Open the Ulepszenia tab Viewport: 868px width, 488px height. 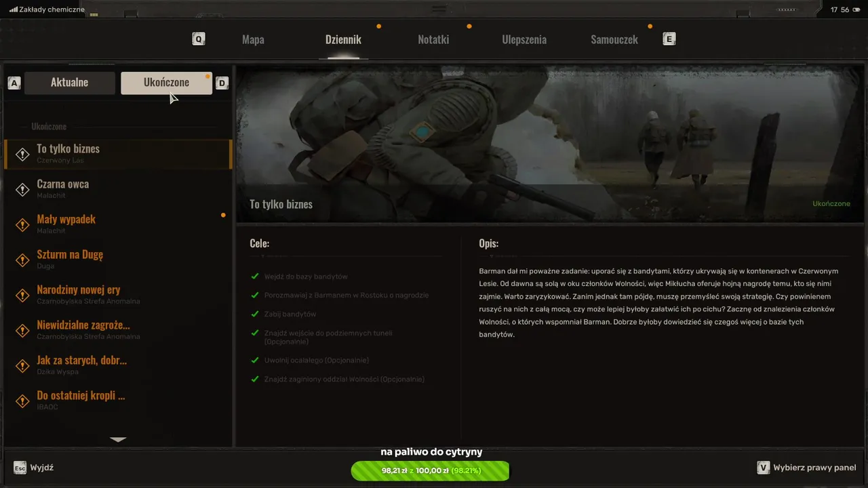tap(524, 39)
